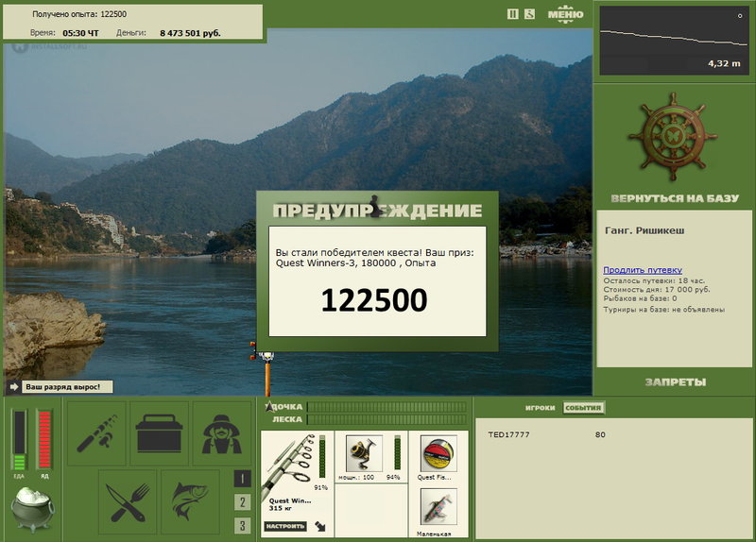The image size is (756, 542).
Task: Click the ЛЕСКА tension bar
Action: pos(387,419)
